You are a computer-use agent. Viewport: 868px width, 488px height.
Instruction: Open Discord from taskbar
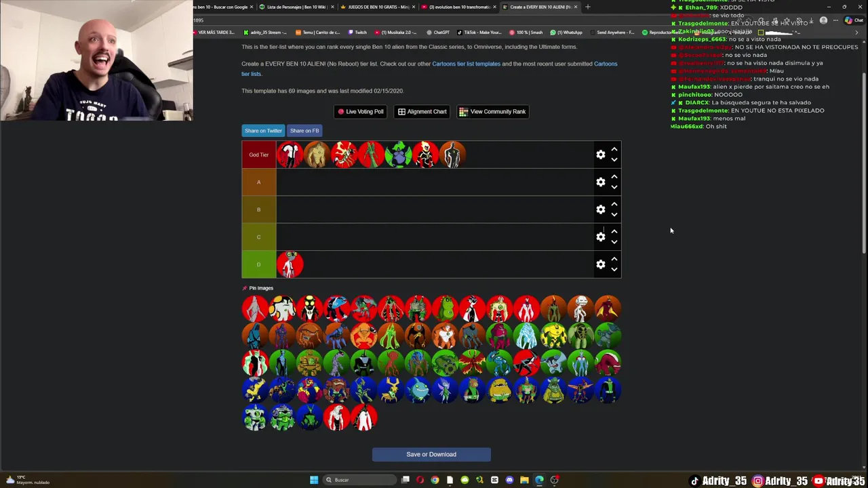[x=509, y=480]
